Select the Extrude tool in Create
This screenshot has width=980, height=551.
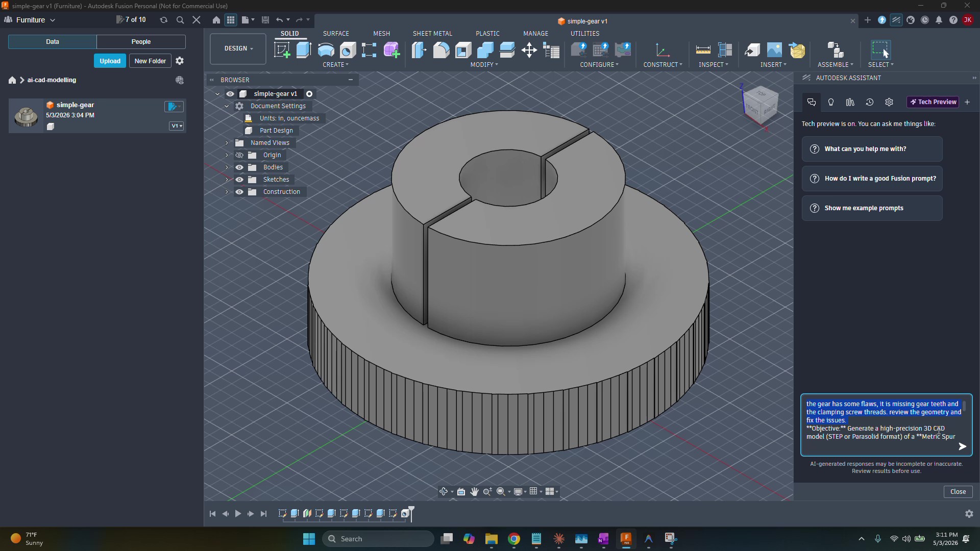point(304,50)
